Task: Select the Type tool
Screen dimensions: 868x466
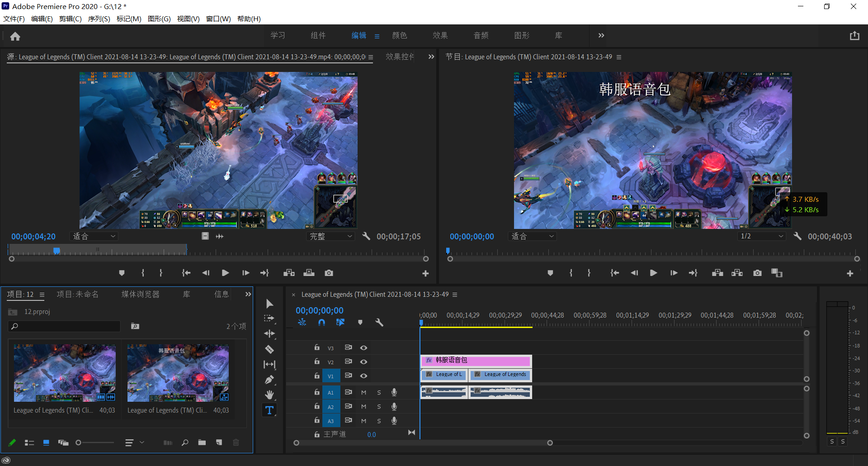Action: (x=269, y=410)
